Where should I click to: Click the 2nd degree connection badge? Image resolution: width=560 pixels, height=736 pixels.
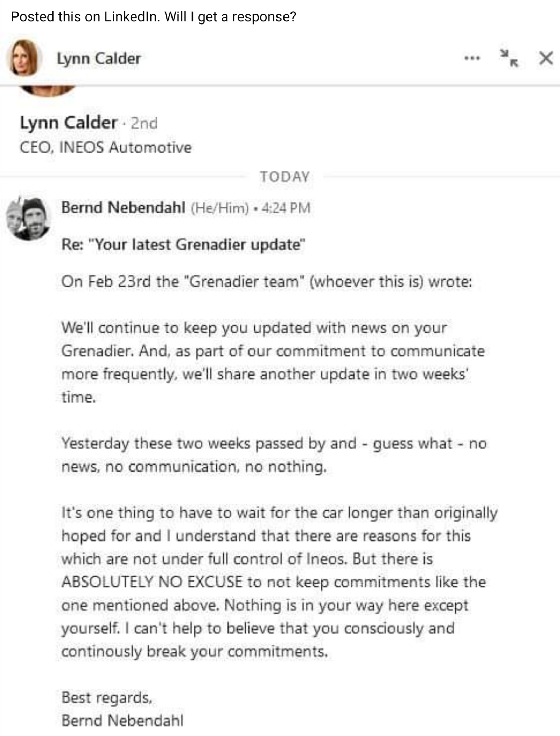pyautogui.click(x=144, y=123)
